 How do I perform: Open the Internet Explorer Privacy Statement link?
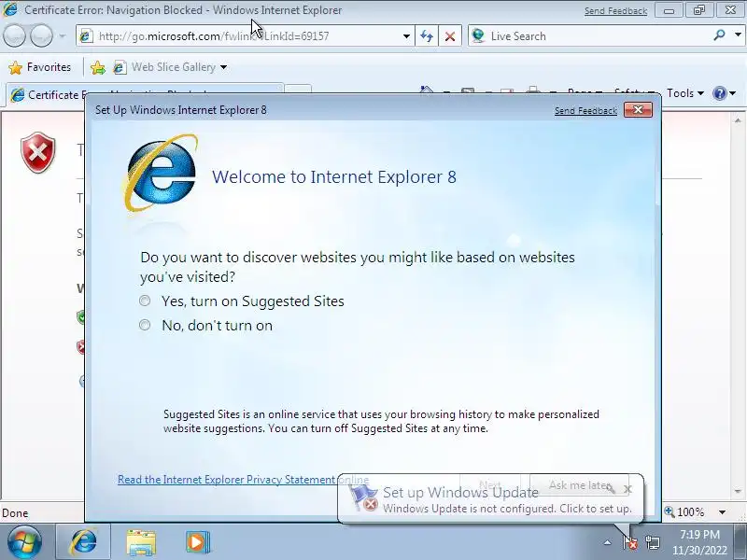243,480
